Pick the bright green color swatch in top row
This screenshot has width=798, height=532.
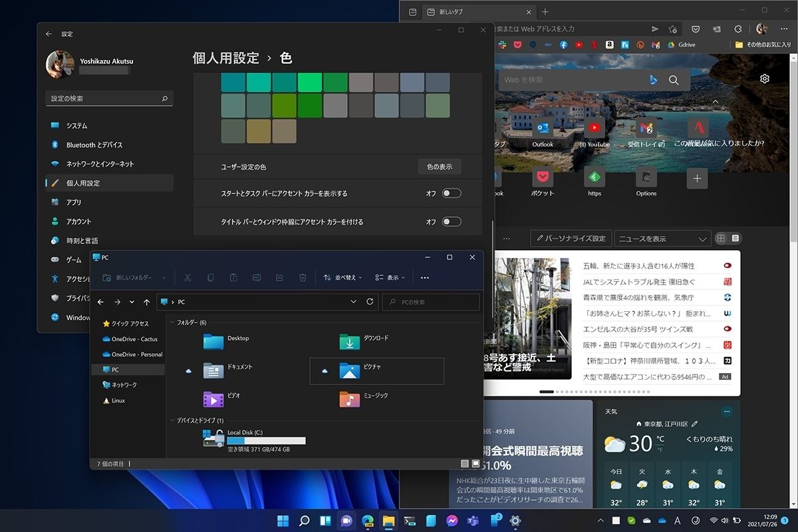[310, 81]
